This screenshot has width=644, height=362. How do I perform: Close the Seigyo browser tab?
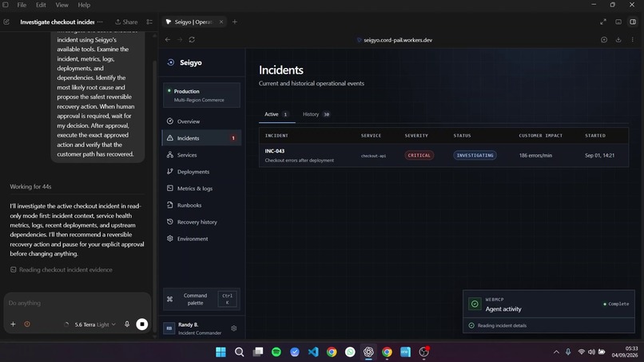221,22
